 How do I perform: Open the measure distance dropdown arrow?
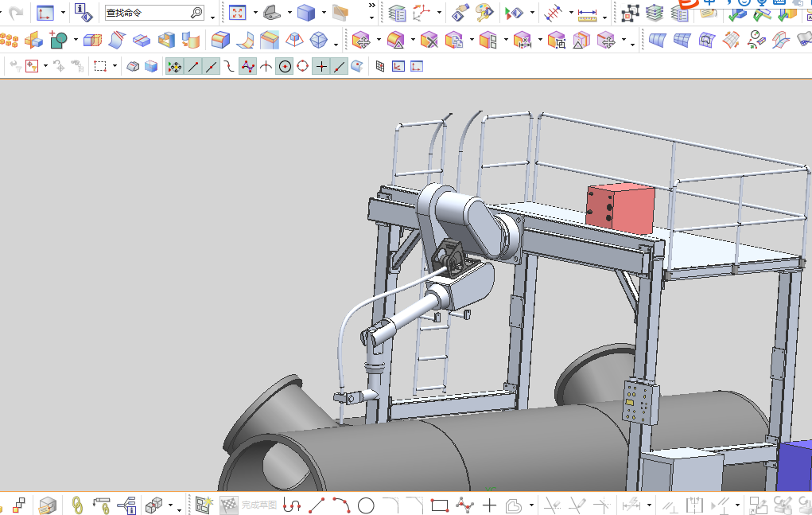605,17
